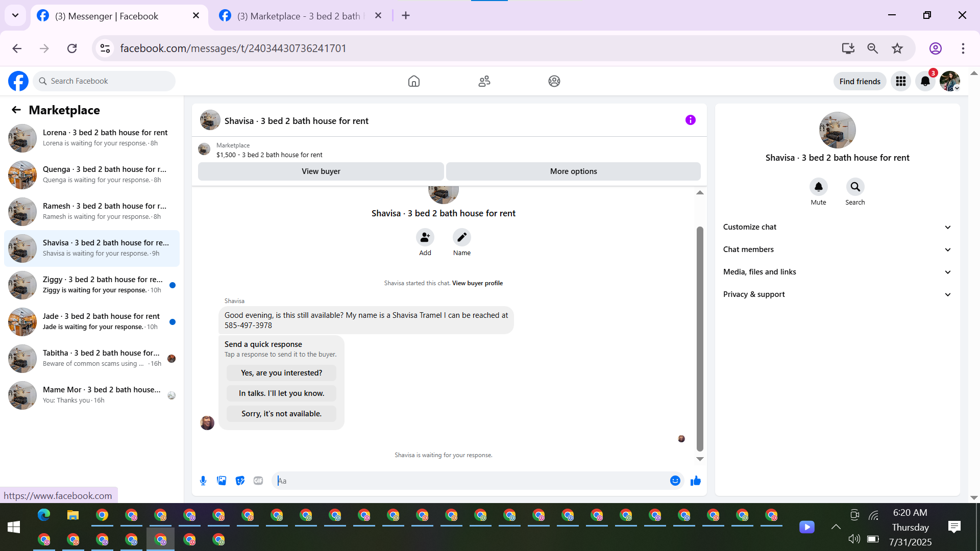
Task: Open the Facebook notifications bell
Action: coord(925,81)
